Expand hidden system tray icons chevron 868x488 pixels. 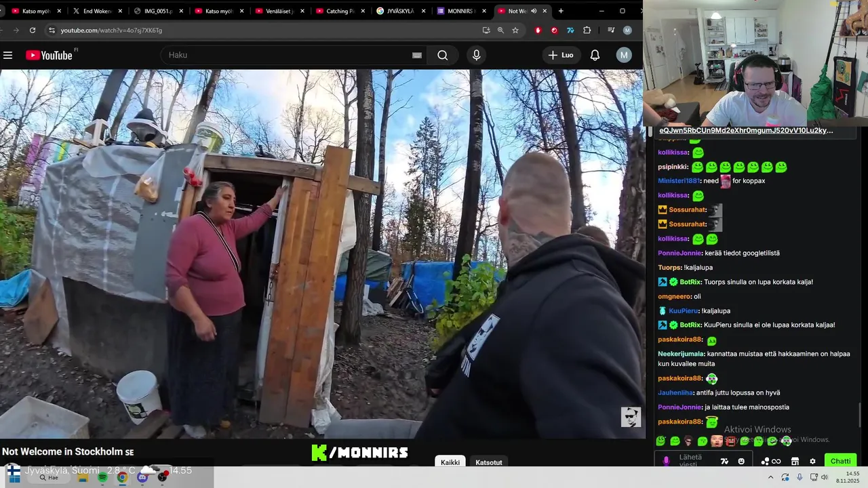click(x=770, y=477)
